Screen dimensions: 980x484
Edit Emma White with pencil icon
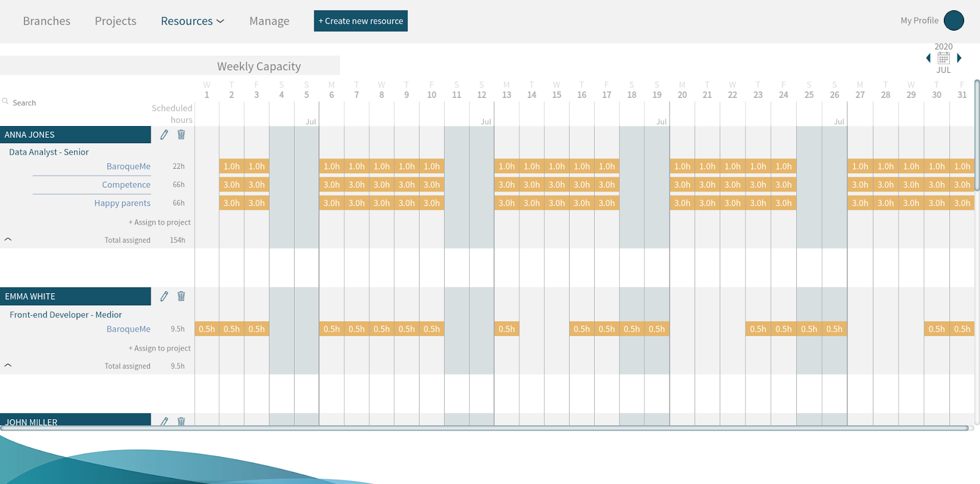pyautogui.click(x=164, y=296)
